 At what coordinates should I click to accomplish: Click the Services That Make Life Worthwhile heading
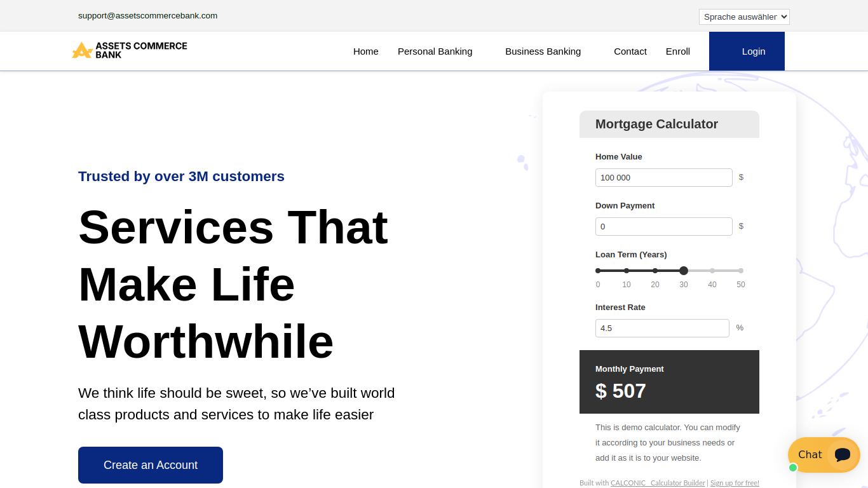233,284
